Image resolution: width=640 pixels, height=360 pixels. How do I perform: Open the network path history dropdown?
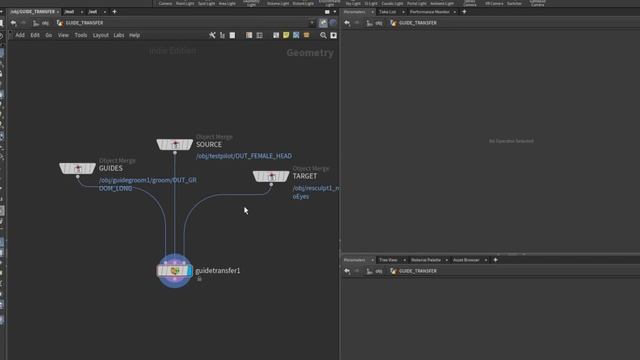(x=312, y=23)
